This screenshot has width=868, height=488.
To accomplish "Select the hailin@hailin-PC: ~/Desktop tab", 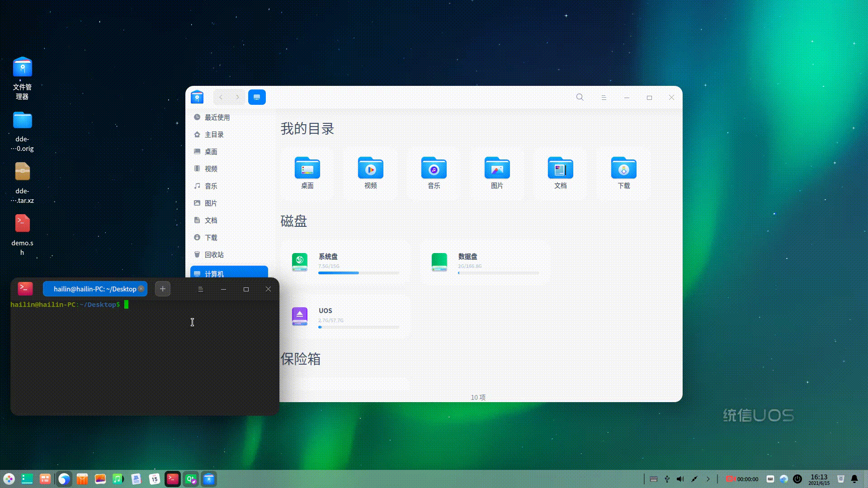I will coord(95,289).
